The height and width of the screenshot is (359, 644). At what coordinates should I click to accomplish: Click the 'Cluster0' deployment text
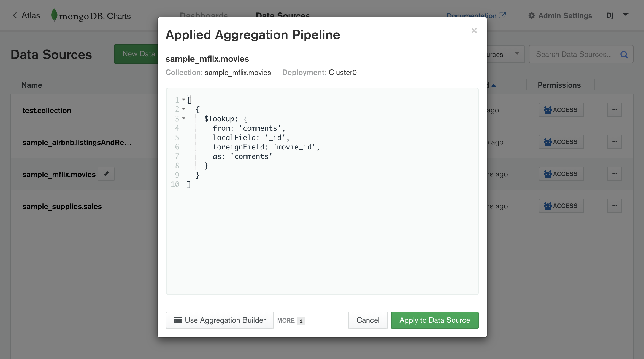pos(343,73)
